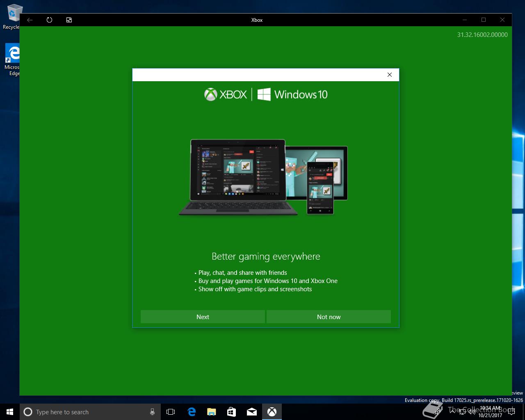This screenshot has width=525, height=420.
Task: Select the Xbox app taskbar icon
Action: click(x=272, y=412)
